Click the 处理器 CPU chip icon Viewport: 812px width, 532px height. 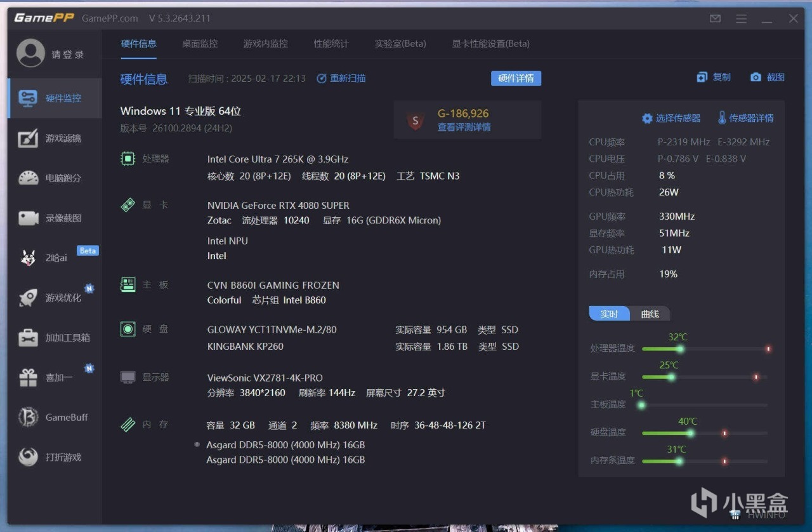pos(128,159)
